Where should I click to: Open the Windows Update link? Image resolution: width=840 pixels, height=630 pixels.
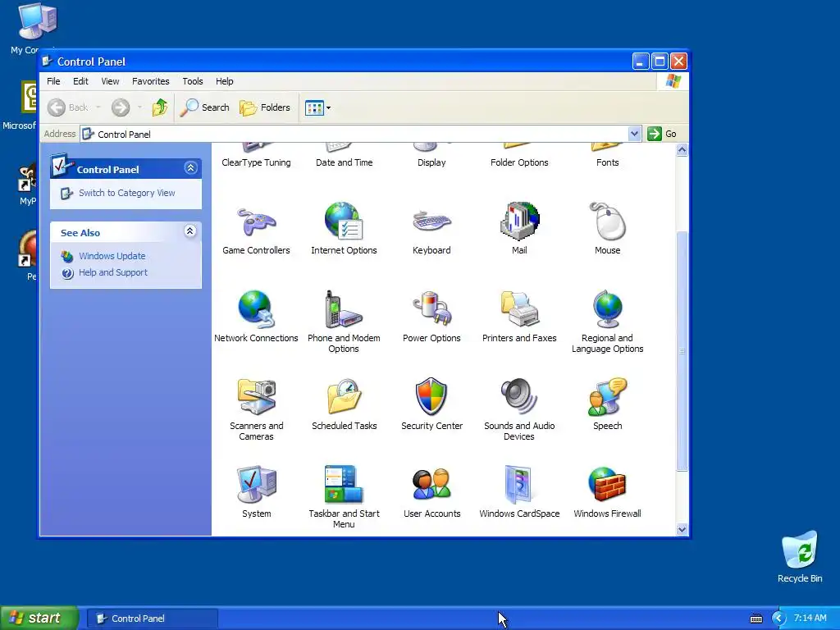(x=112, y=256)
